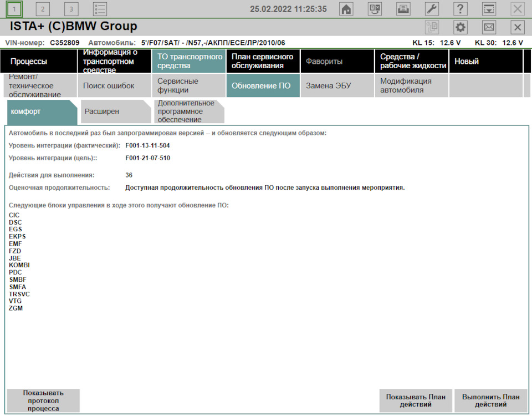Switch to operation tab 3
This screenshot has height=416, width=532.
tap(71, 9)
